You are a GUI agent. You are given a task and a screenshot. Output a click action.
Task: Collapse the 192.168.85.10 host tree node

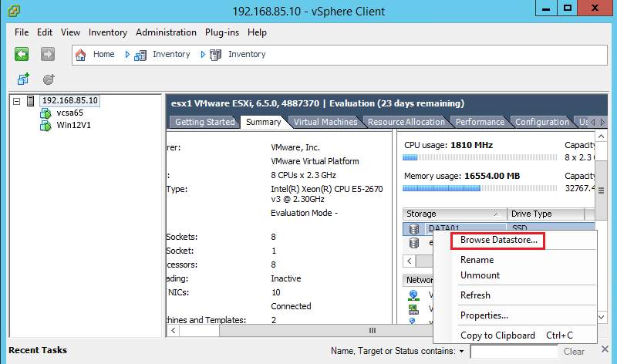16,102
